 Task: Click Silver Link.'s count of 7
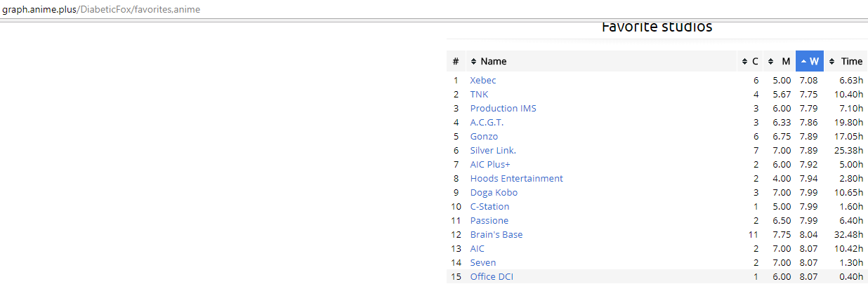click(756, 151)
